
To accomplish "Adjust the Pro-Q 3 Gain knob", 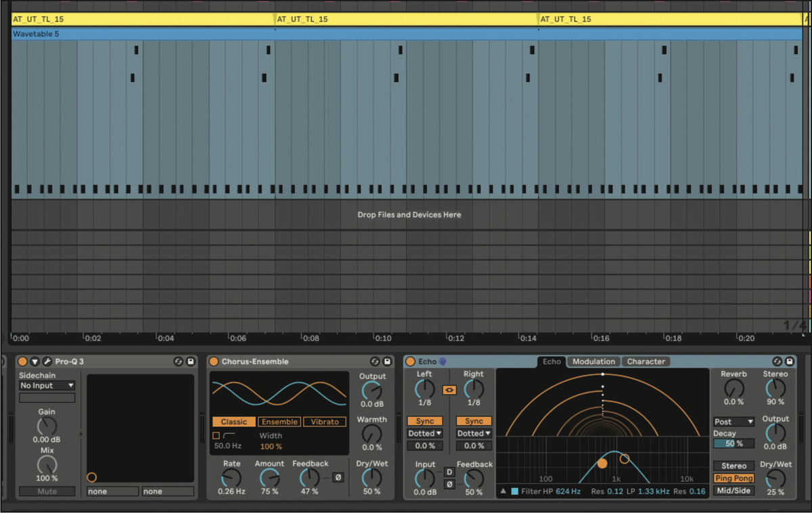I will pyautogui.click(x=47, y=426).
